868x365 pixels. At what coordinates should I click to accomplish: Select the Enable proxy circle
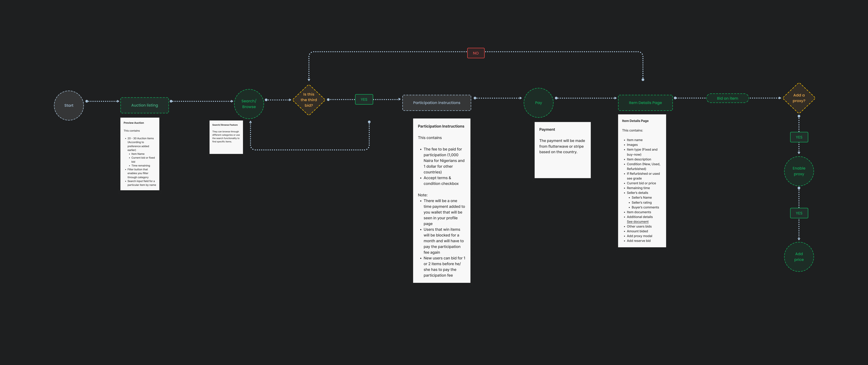(x=799, y=171)
